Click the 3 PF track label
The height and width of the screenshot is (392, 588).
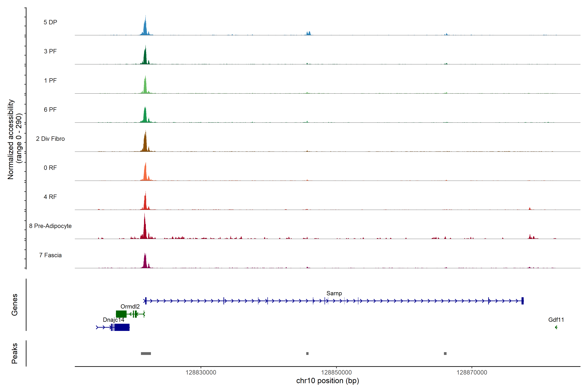point(50,51)
